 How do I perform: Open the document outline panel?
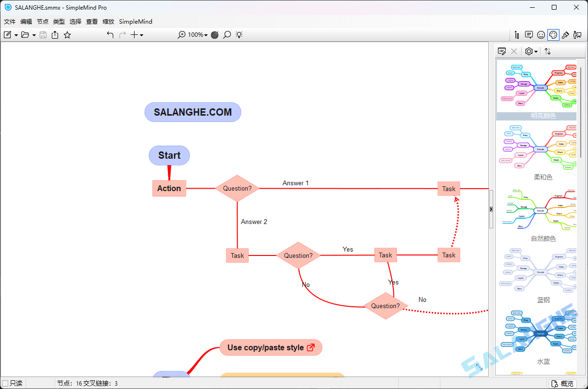pyautogui.click(x=516, y=34)
